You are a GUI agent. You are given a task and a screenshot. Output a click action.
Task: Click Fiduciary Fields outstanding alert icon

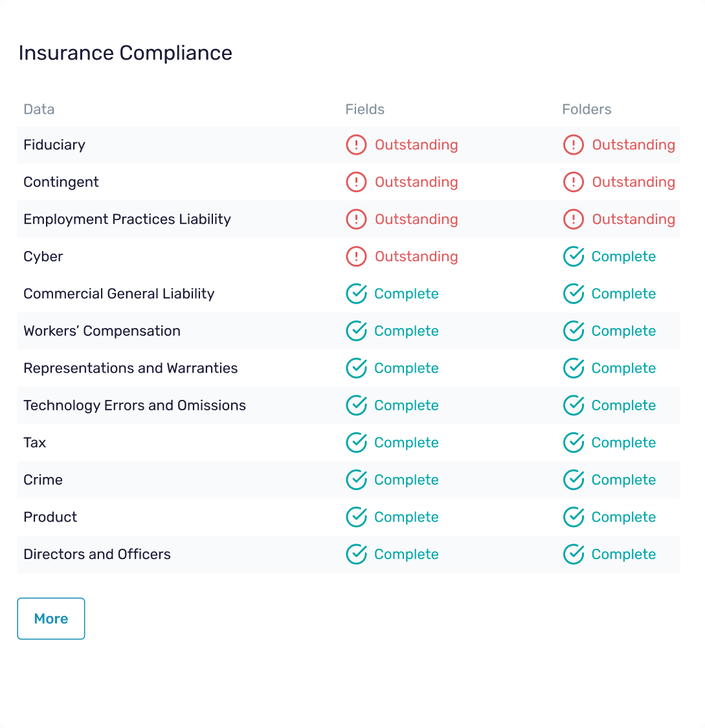[x=356, y=145]
